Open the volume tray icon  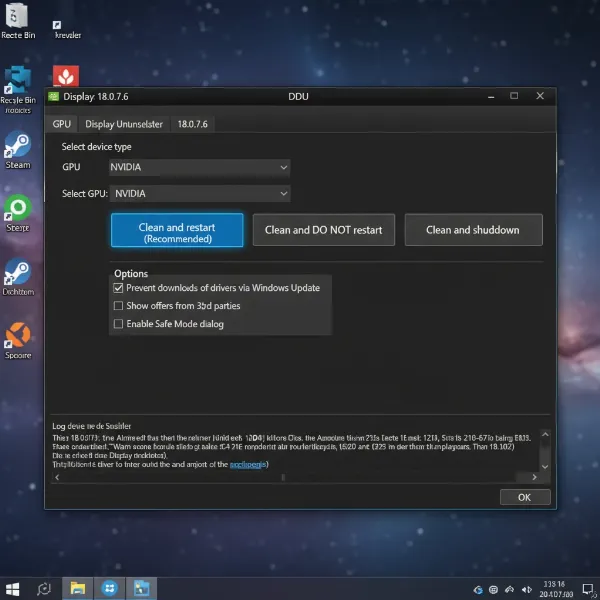click(527, 590)
